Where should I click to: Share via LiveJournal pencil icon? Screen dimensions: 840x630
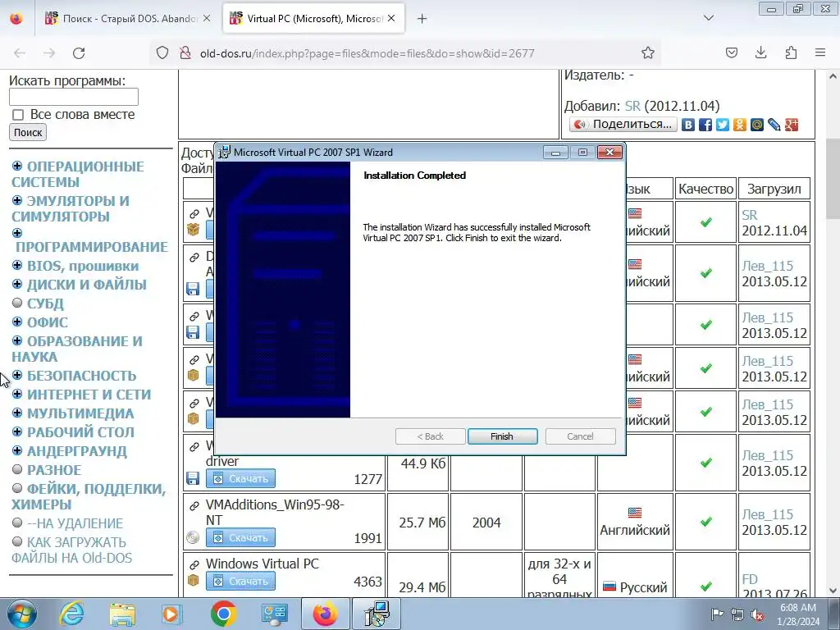coord(774,125)
